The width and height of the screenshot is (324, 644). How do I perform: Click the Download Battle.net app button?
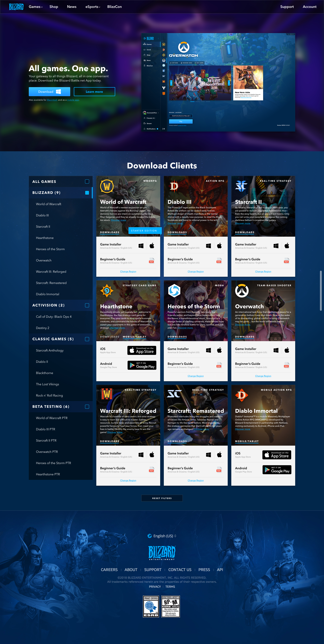50,91
